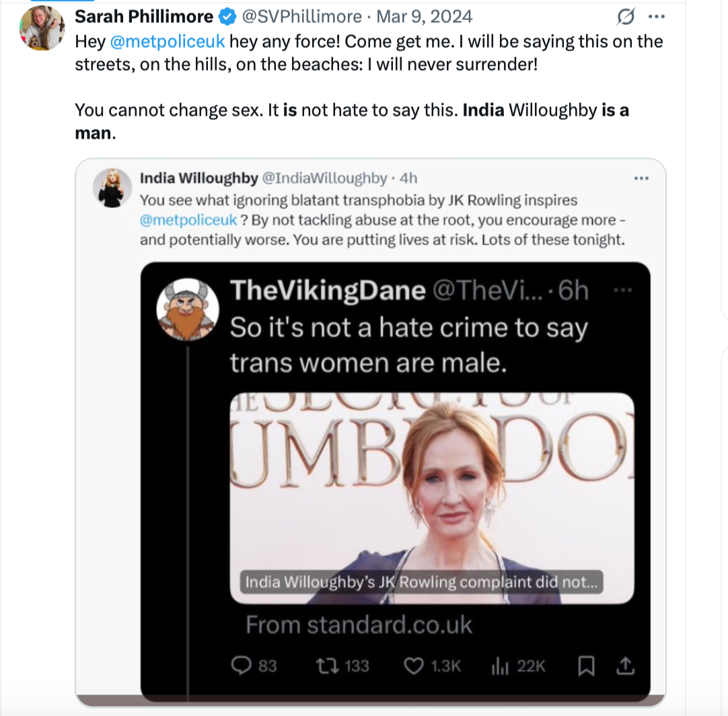Click the Grok slashed-circle icon

click(x=626, y=16)
